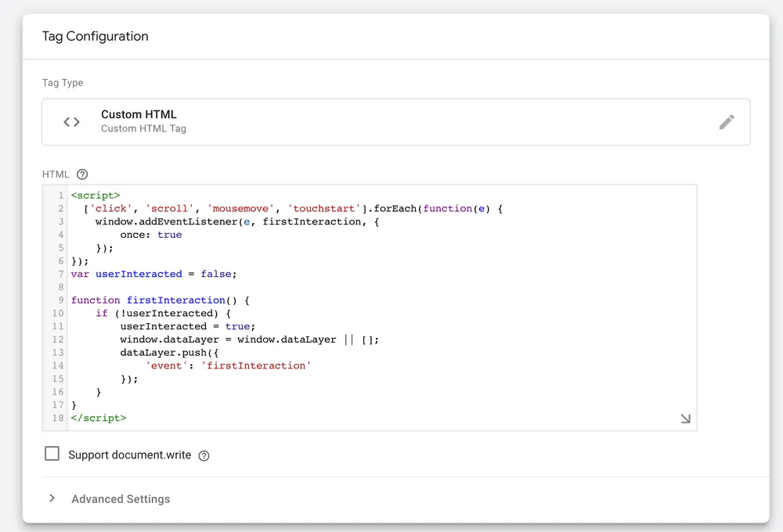This screenshot has width=783, height=532.
Task: Click the 'once: true' code line
Action: click(150, 235)
